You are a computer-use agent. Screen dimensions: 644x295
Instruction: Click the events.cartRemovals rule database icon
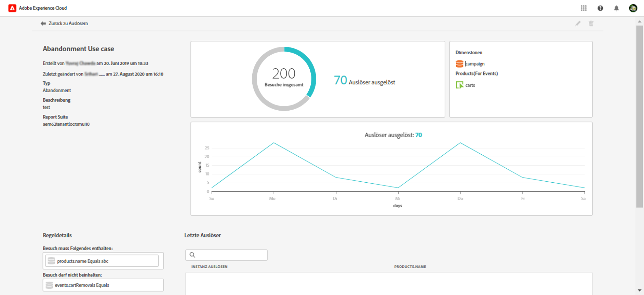click(x=49, y=285)
